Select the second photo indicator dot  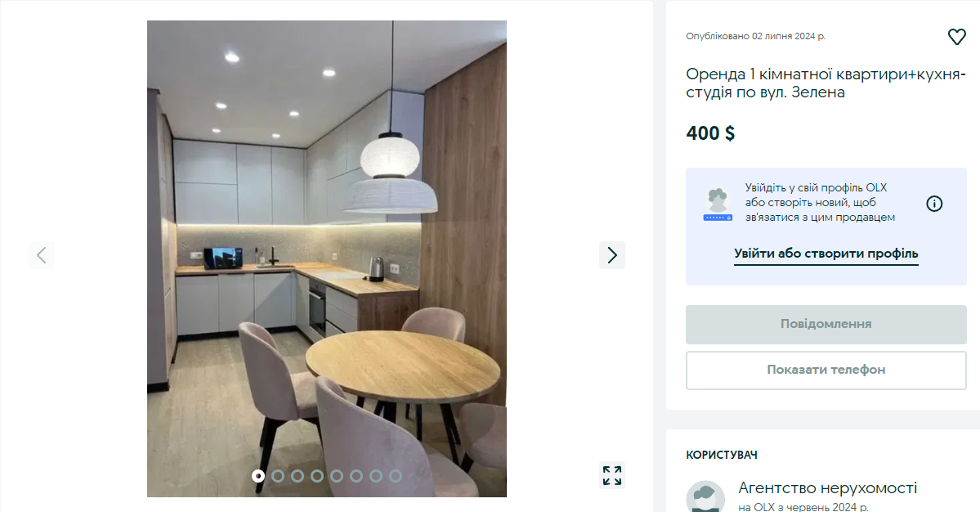pyautogui.click(x=278, y=476)
